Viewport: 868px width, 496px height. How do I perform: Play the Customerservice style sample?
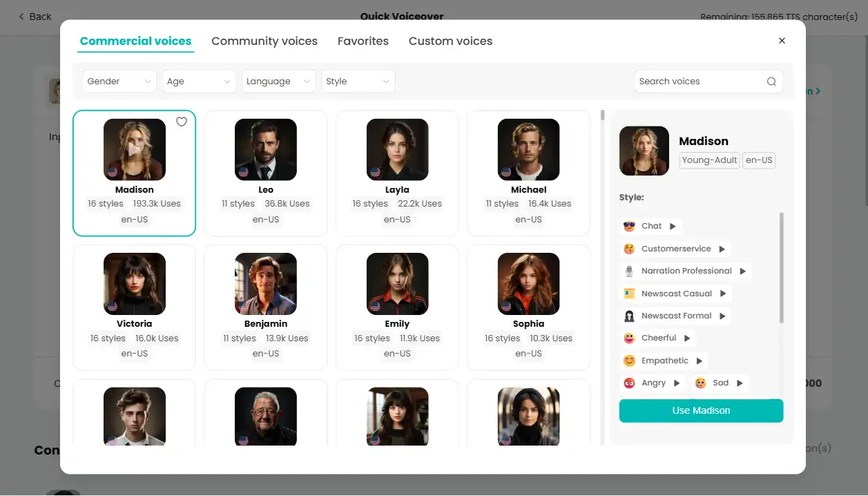coord(722,249)
